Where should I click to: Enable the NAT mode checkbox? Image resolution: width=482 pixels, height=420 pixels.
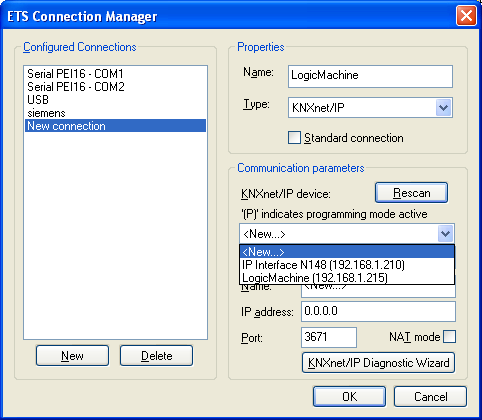coord(449,337)
